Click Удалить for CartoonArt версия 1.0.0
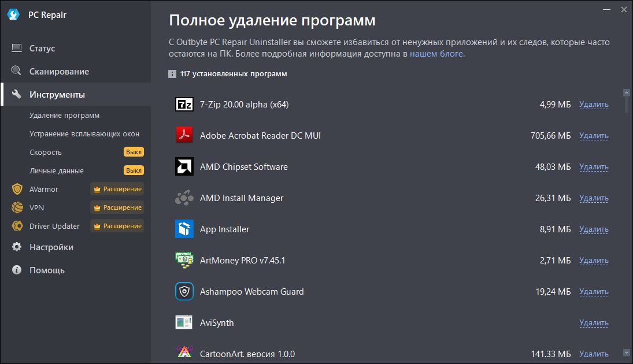This screenshot has width=633, height=364. 594,354
